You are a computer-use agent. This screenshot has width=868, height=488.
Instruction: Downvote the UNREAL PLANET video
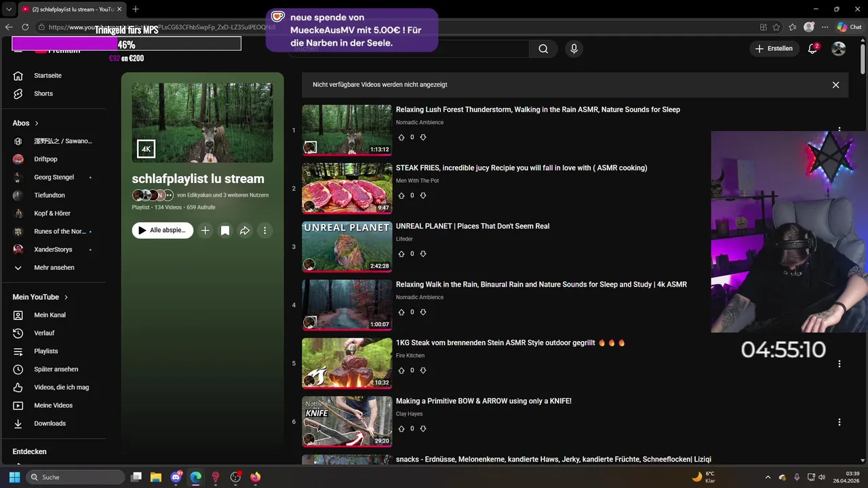[423, 254]
